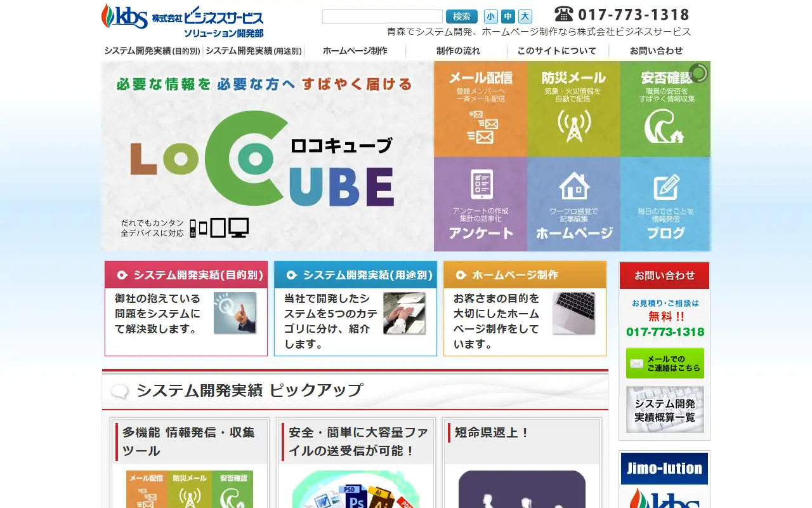Click the phone number under 無料 in sidebar

[665, 331]
